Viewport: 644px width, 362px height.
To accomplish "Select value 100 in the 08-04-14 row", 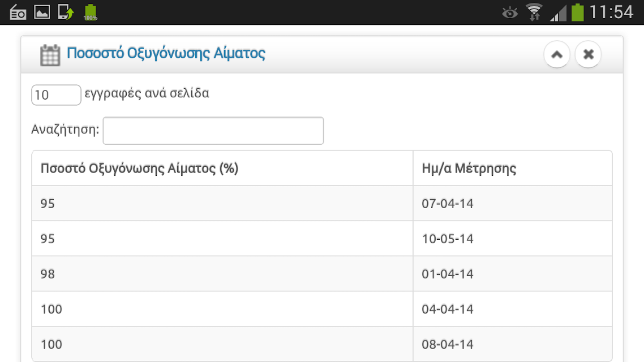I will pyautogui.click(x=222, y=344).
